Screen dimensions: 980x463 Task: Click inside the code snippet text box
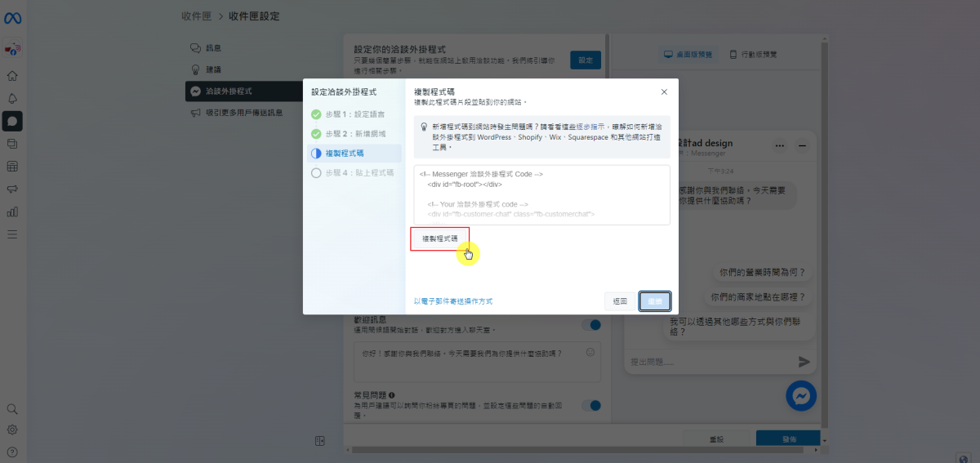(541, 195)
